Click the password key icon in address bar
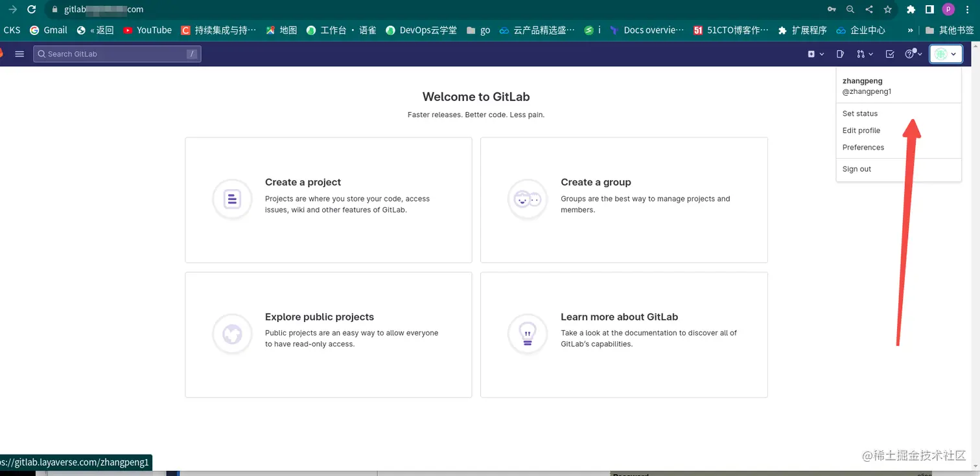This screenshot has width=980, height=476. tap(832, 10)
